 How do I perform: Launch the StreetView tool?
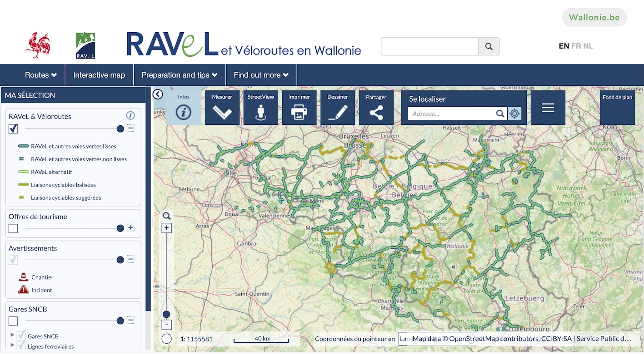[261, 108]
